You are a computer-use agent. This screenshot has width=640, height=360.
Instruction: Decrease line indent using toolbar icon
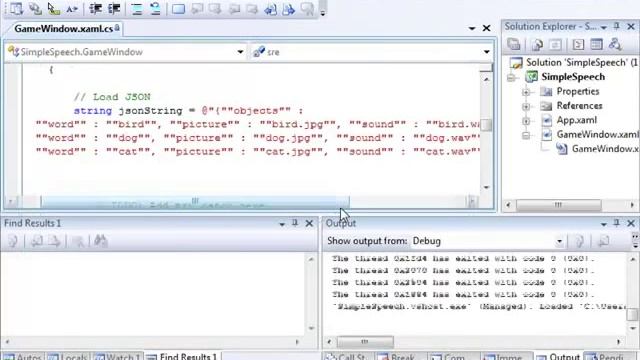(96, 9)
